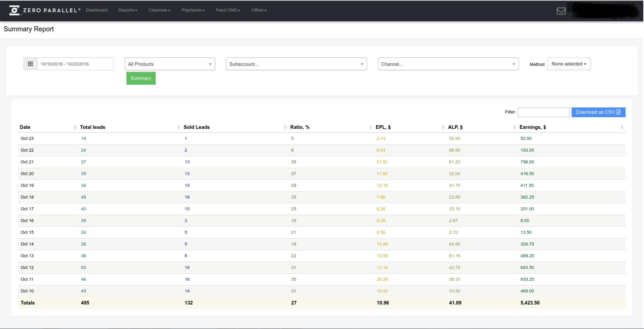Click total leads 52 for Oct 12
The width and height of the screenshot is (644, 329).
point(83,267)
